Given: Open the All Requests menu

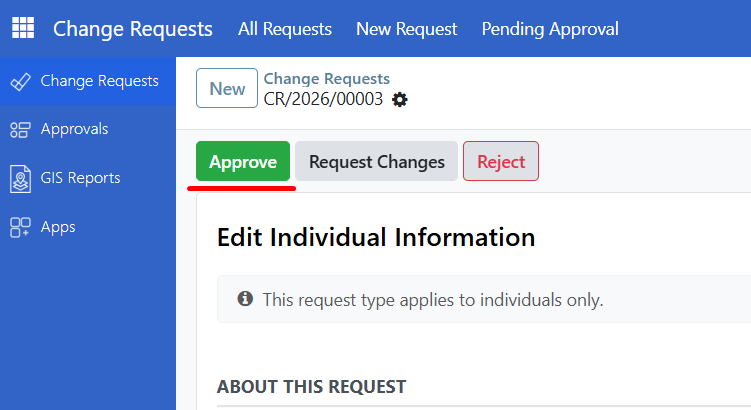Looking at the screenshot, I should pyautogui.click(x=285, y=29).
